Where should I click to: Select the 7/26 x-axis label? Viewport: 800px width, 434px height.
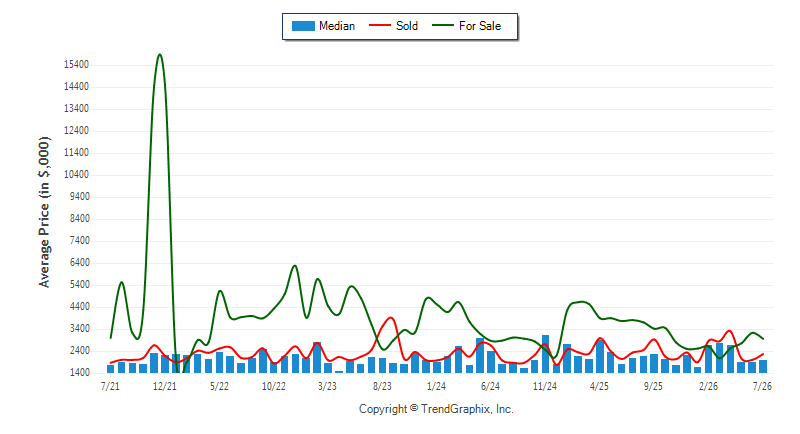tap(762, 386)
